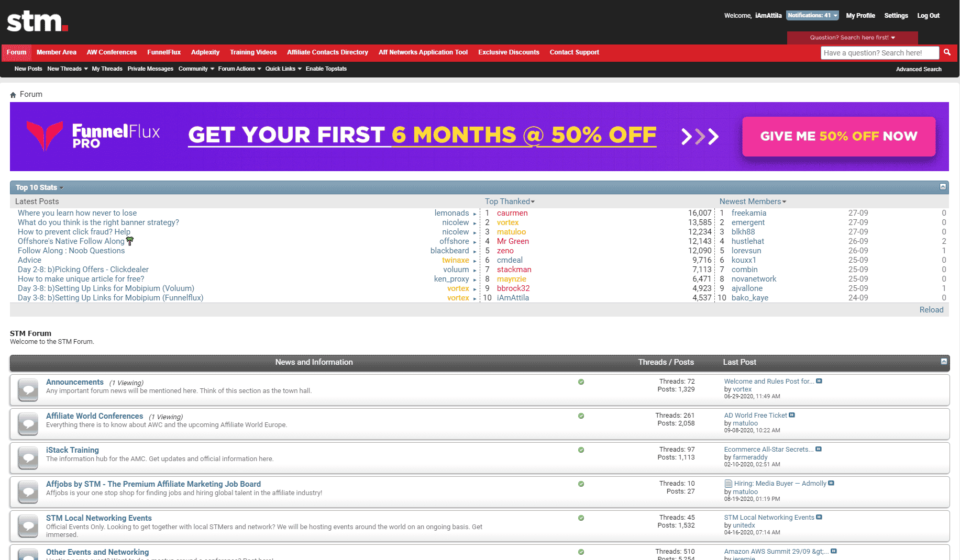Click the question search input field

coord(880,53)
